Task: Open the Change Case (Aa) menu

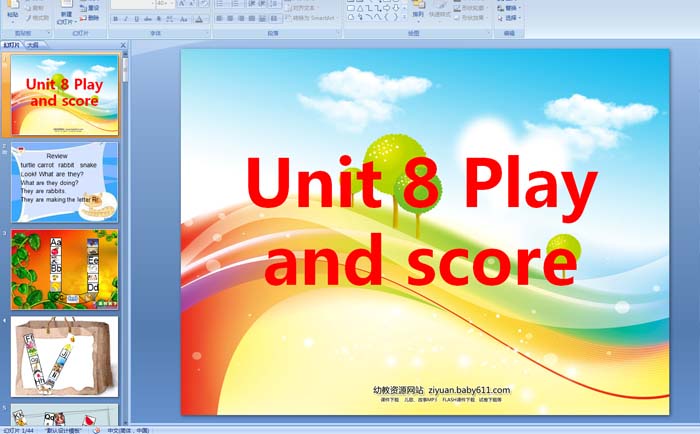Action: pos(183,19)
